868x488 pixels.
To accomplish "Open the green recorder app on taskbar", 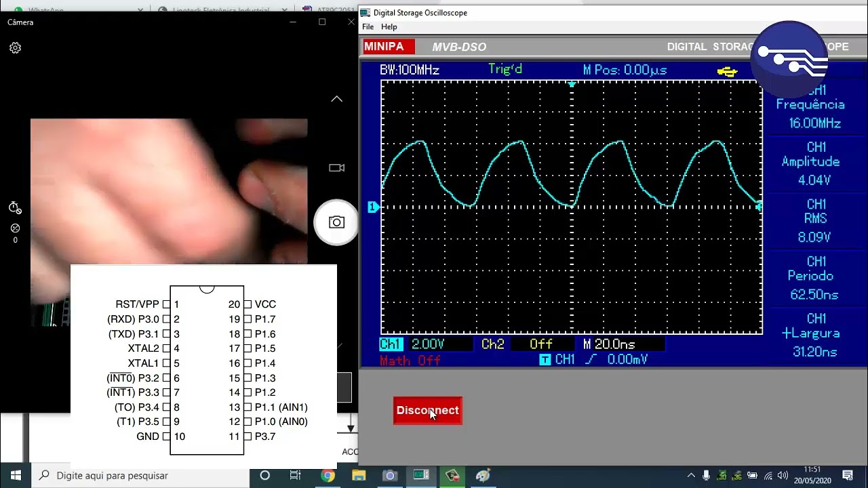I will (x=452, y=476).
